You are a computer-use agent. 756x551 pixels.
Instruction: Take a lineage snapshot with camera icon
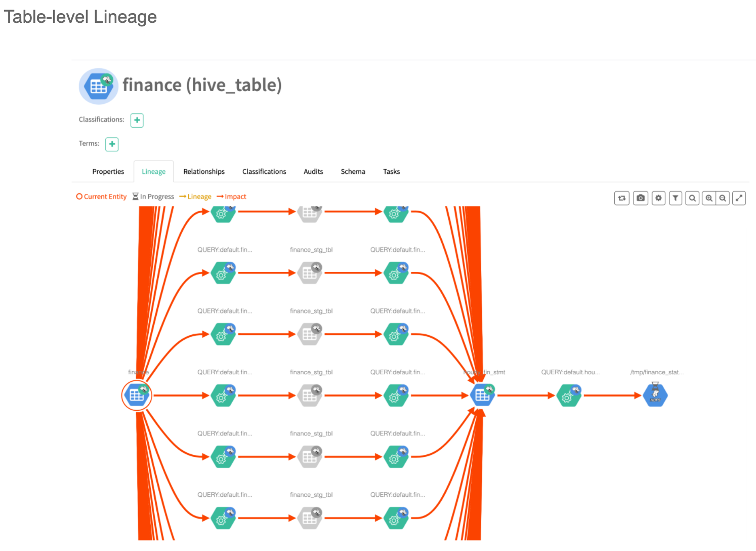tap(640, 198)
